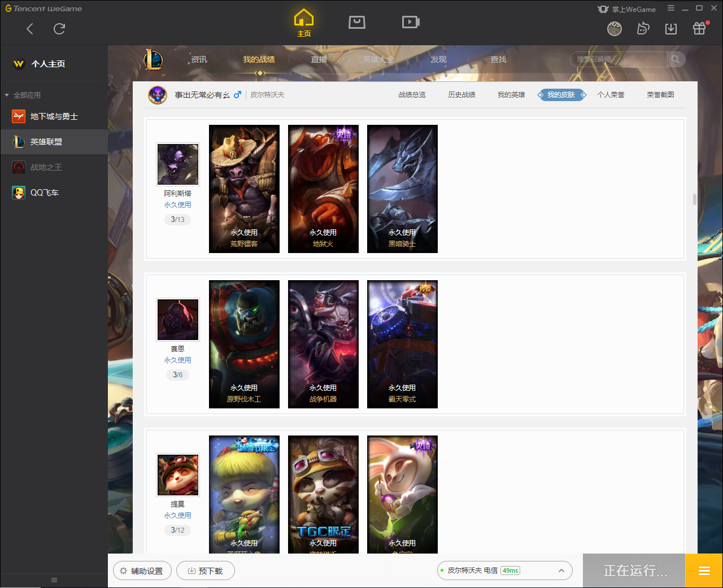Switch to the 英雄大全 tab

378,59
